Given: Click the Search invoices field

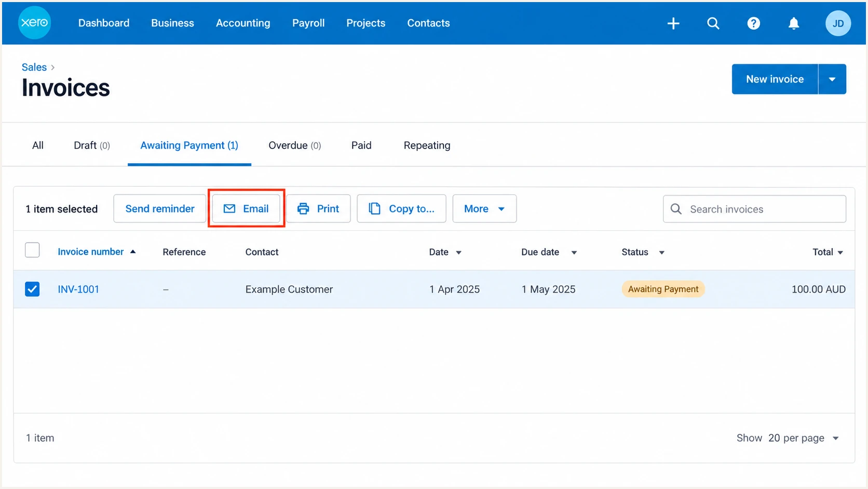Looking at the screenshot, I should (754, 209).
